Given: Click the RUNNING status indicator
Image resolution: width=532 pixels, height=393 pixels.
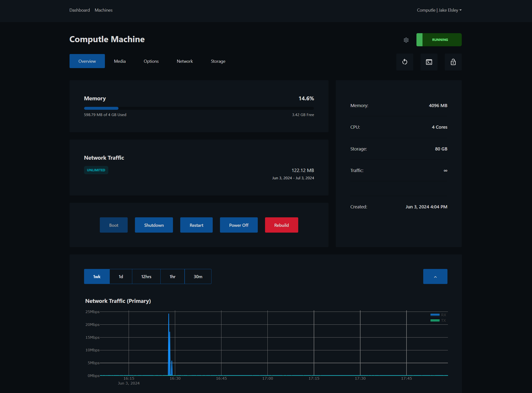Looking at the screenshot, I should click(439, 39).
